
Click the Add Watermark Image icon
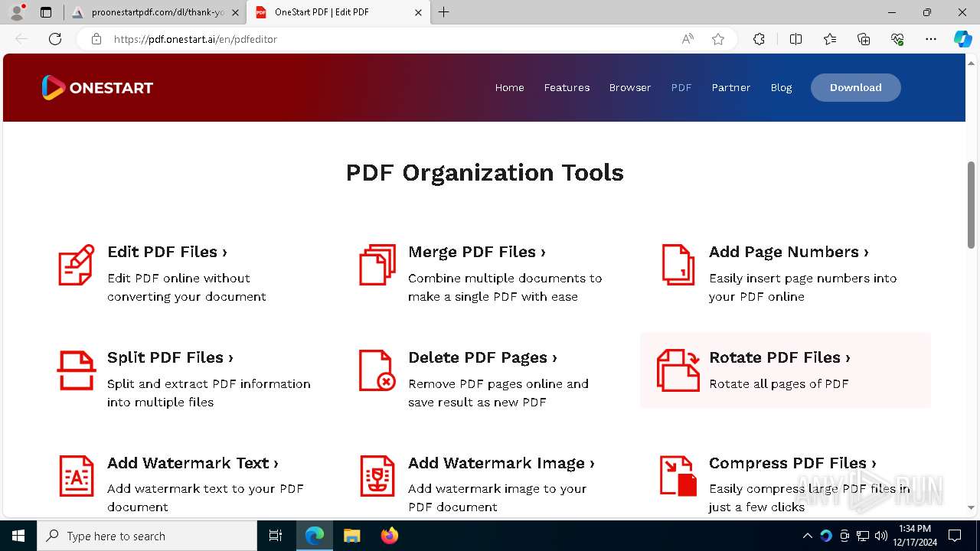pyautogui.click(x=377, y=475)
